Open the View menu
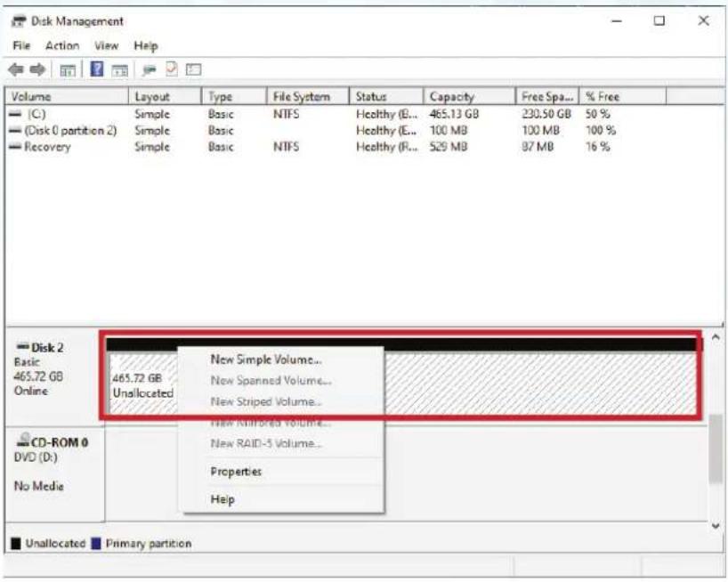Screen dimensions: 728x582 106,45
